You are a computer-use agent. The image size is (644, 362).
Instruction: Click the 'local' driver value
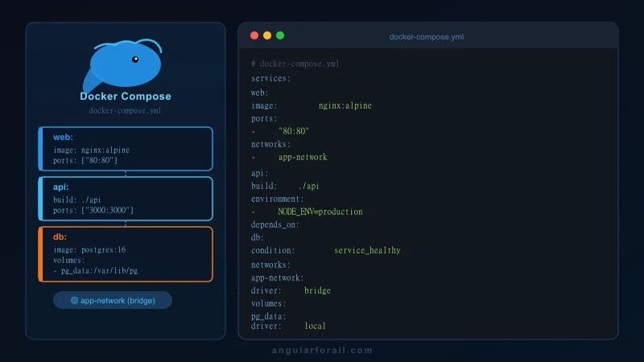[315, 326]
